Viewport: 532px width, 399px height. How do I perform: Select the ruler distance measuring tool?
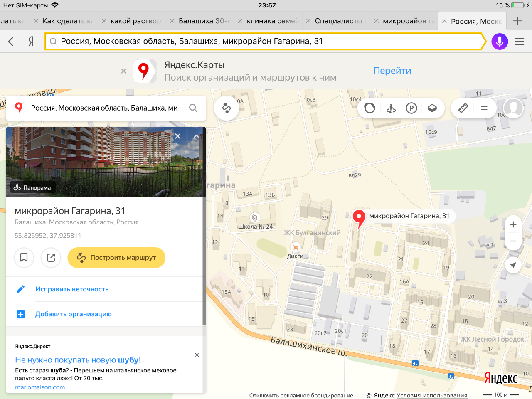coord(463,108)
